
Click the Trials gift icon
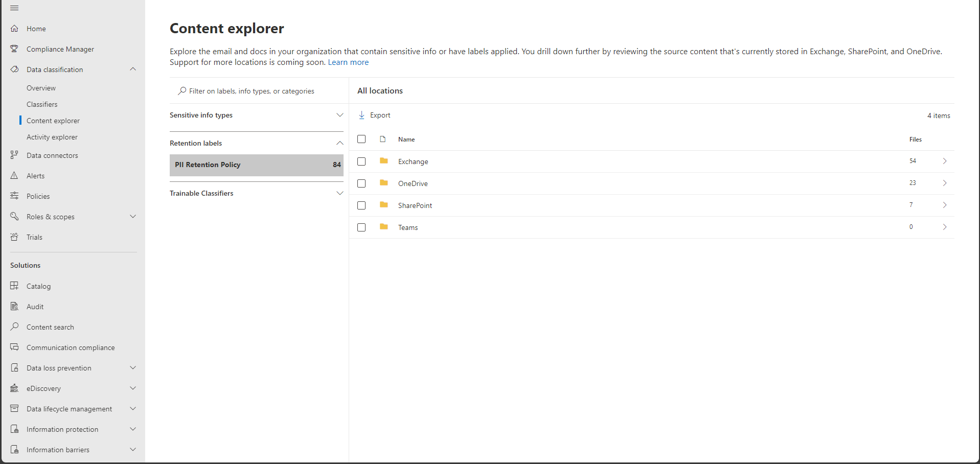pos(14,237)
